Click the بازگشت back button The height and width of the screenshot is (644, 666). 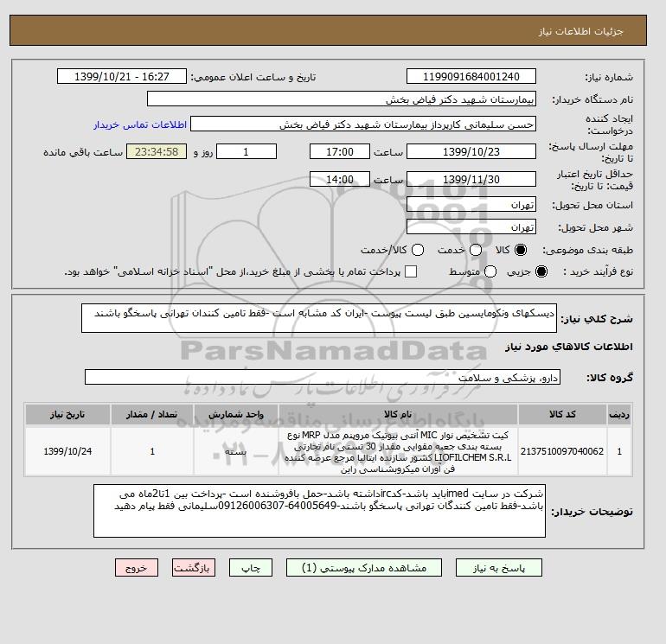tap(194, 568)
